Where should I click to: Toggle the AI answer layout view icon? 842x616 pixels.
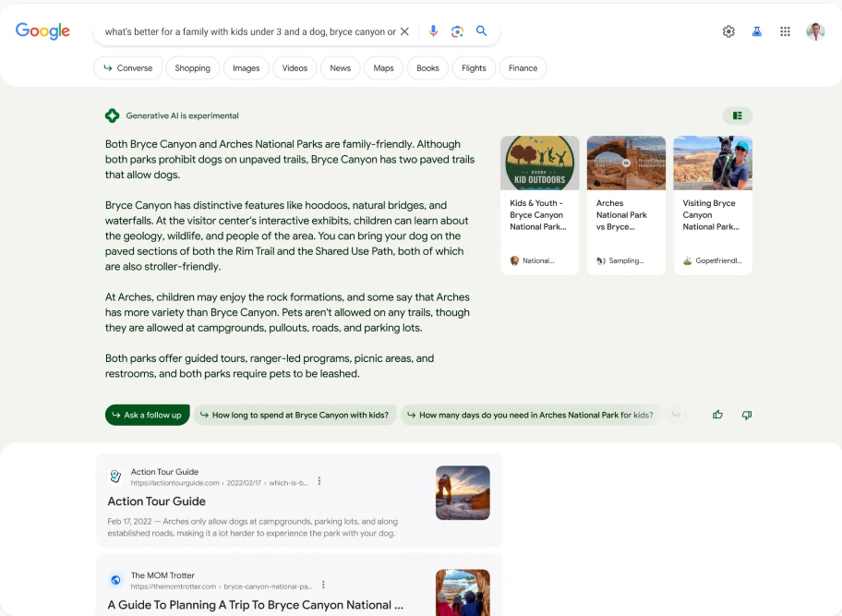click(738, 115)
